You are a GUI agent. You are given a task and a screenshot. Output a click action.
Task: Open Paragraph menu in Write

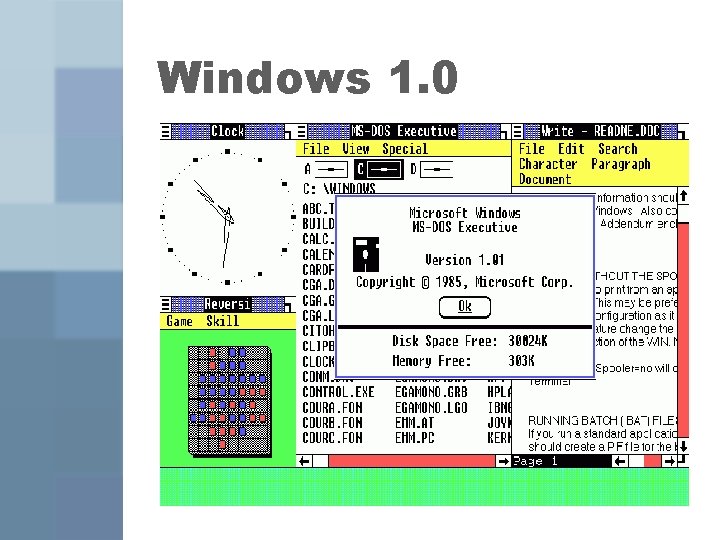coord(620,164)
